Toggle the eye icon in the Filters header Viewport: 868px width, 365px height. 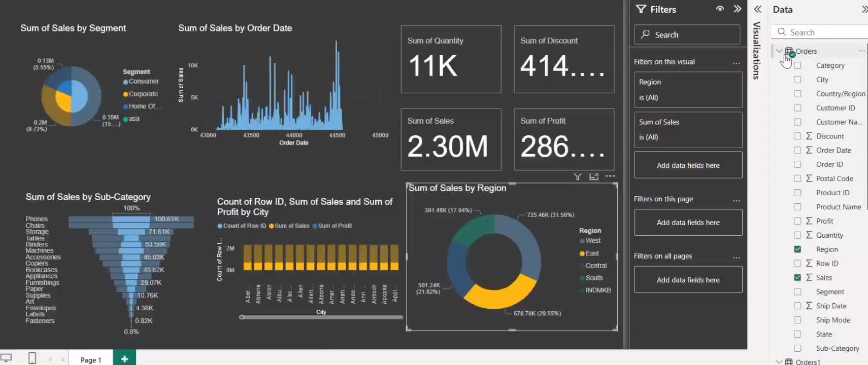click(x=720, y=9)
